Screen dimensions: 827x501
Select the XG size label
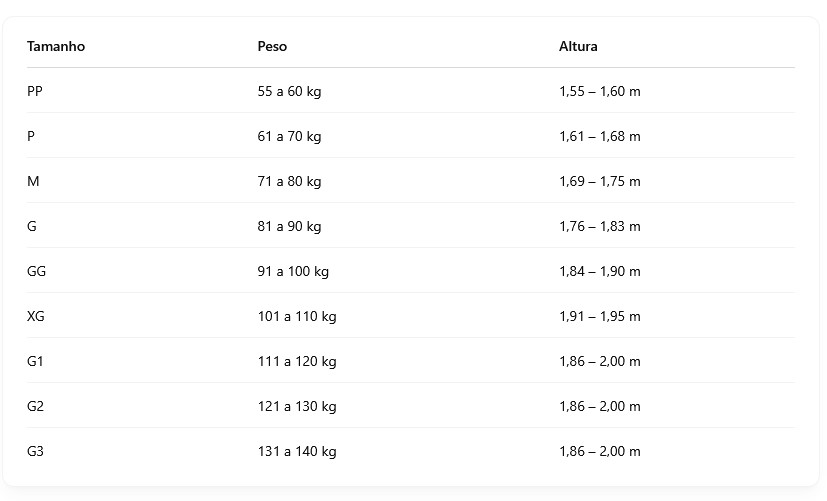(x=36, y=316)
